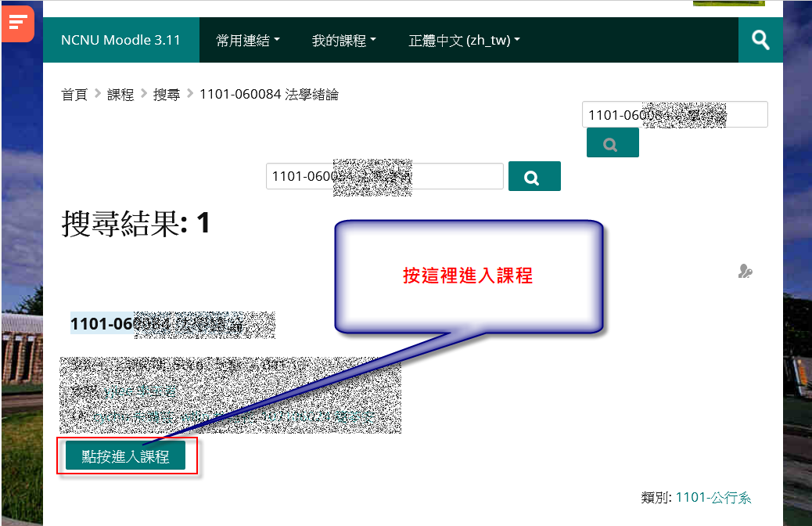This screenshot has height=526, width=812.
Task: Open the highlighted 1101-06 course title link
Action: coord(172,323)
